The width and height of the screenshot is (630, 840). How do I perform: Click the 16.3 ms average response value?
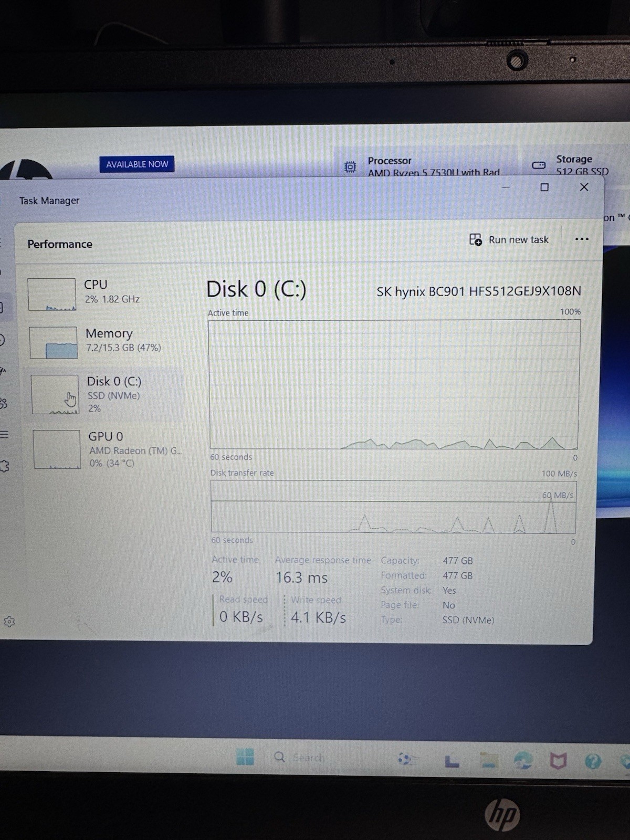point(301,577)
